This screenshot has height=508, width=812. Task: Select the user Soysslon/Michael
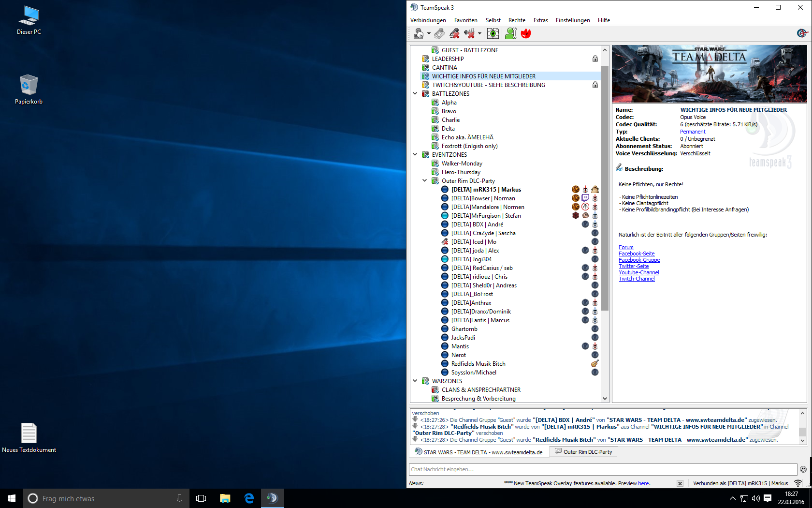pos(474,373)
